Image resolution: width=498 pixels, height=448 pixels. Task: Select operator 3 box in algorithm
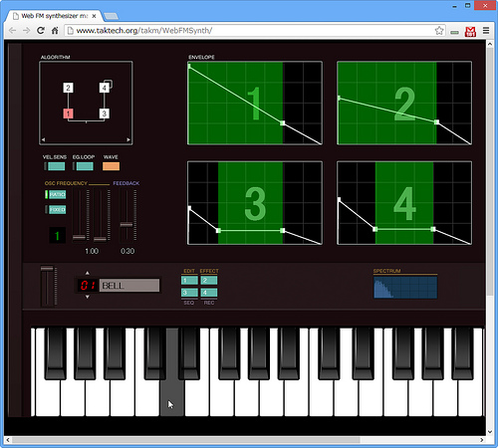coord(105,113)
